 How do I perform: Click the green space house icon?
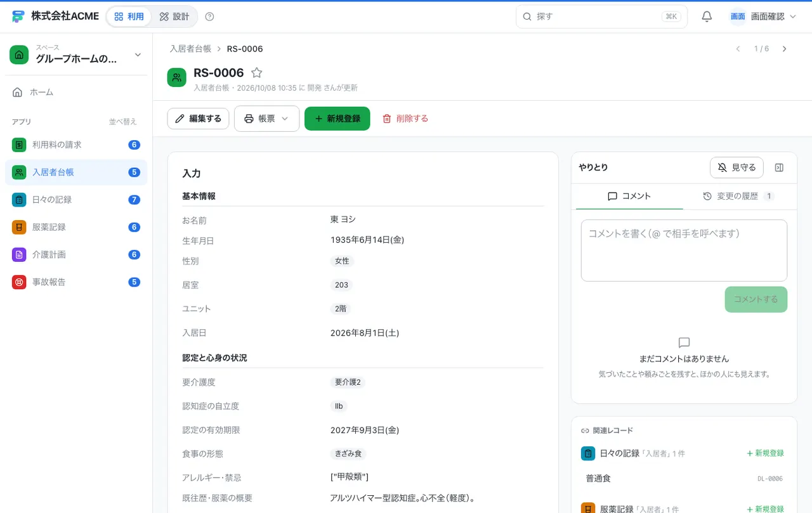(19, 55)
